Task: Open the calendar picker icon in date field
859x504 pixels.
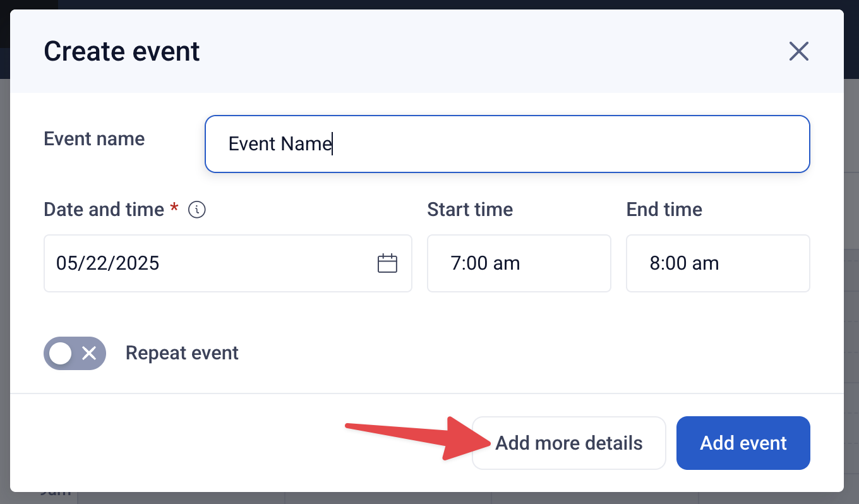Action: coord(387,263)
